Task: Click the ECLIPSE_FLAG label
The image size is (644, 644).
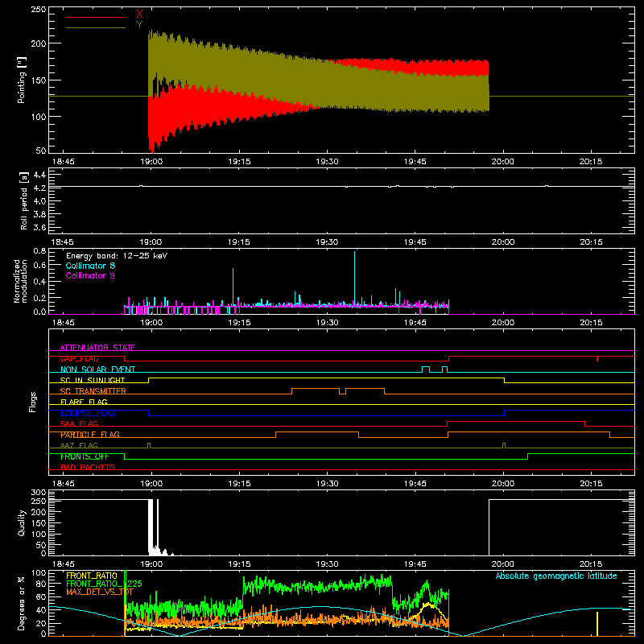Action: [x=88, y=413]
